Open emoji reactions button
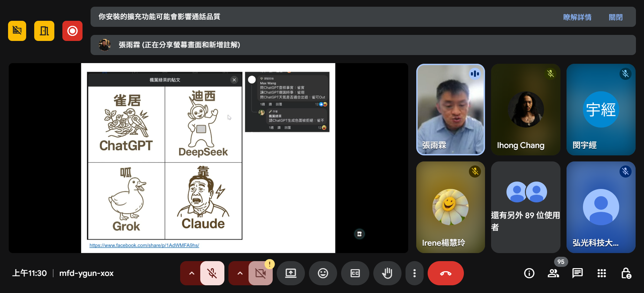This screenshot has height=293, width=644. tap(323, 273)
